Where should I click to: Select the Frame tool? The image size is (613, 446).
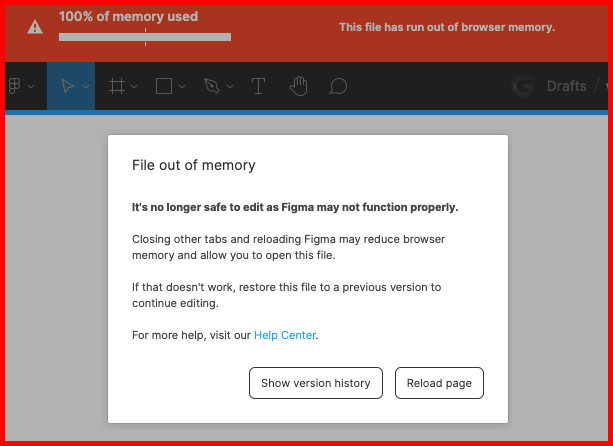click(x=116, y=86)
